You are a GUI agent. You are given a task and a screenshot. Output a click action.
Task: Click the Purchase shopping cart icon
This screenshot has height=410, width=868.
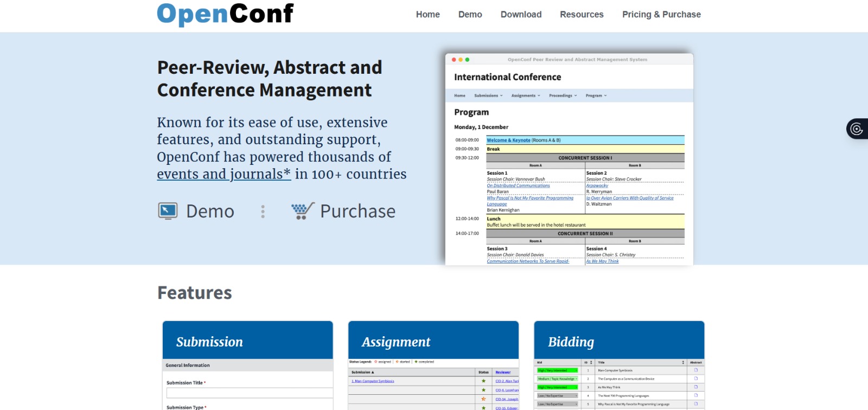[x=302, y=211]
